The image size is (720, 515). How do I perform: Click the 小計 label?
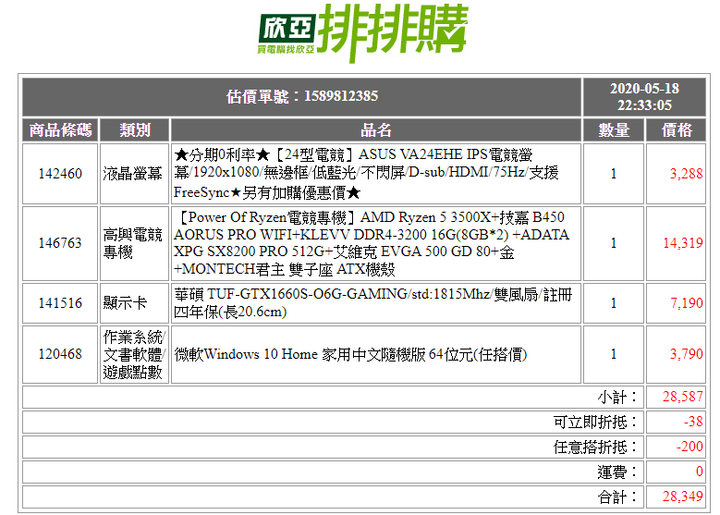pos(618,397)
